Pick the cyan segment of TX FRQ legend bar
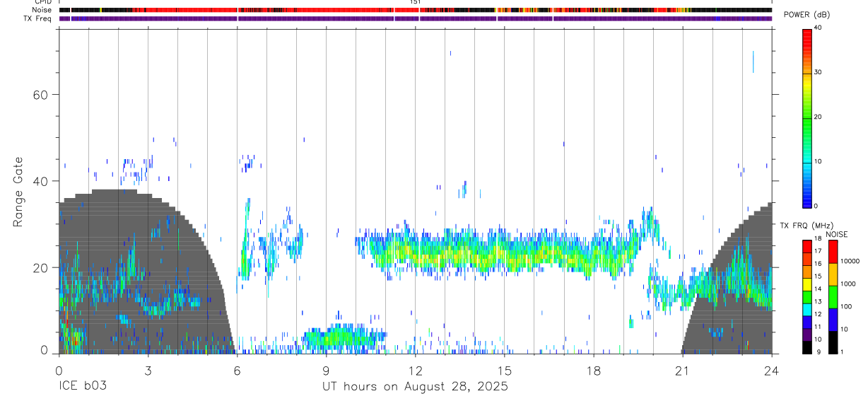 point(807,309)
